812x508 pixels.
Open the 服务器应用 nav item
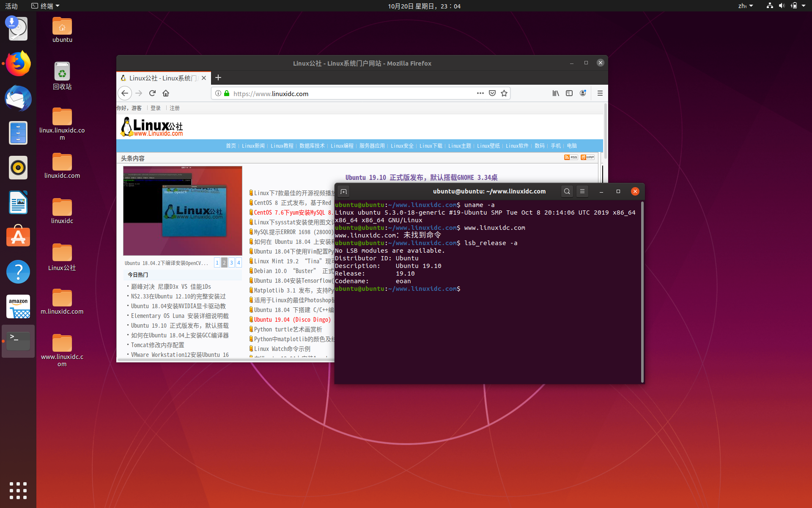tap(372, 146)
